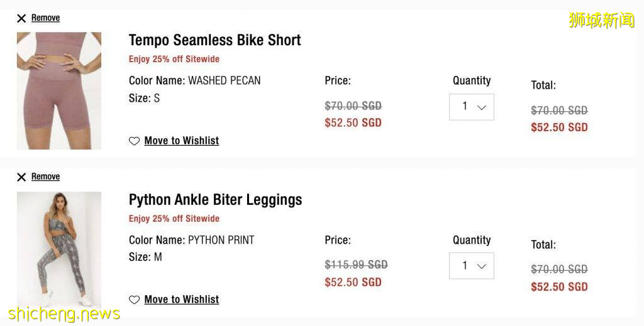644x326 pixels.
Task: Click the X icon for Python Leggings
Action: (21, 177)
